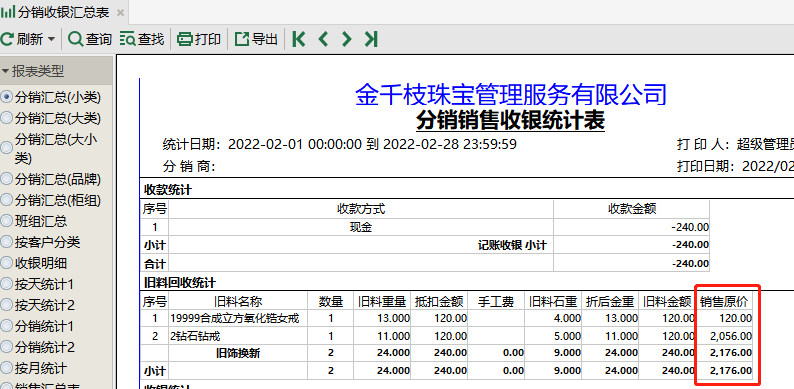Go to first page of report

tap(299, 39)
